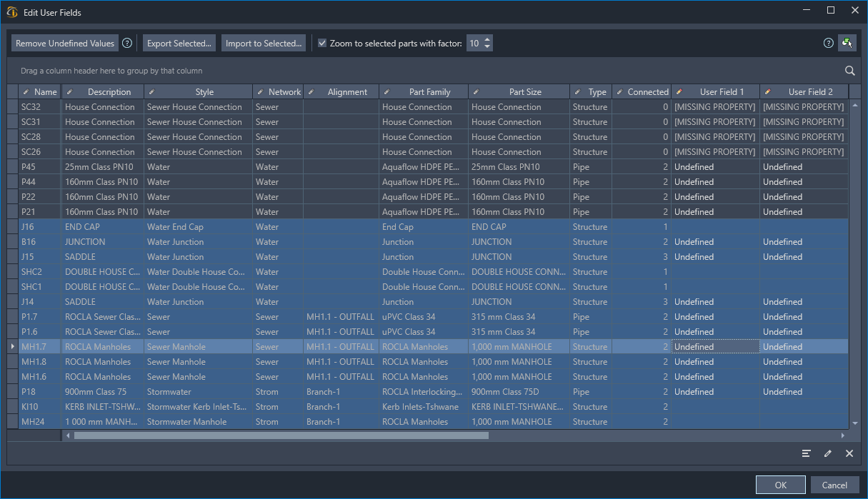868x499 pixels.
Task: Click Remove Undefined Values button
Action: click(65, 44)
